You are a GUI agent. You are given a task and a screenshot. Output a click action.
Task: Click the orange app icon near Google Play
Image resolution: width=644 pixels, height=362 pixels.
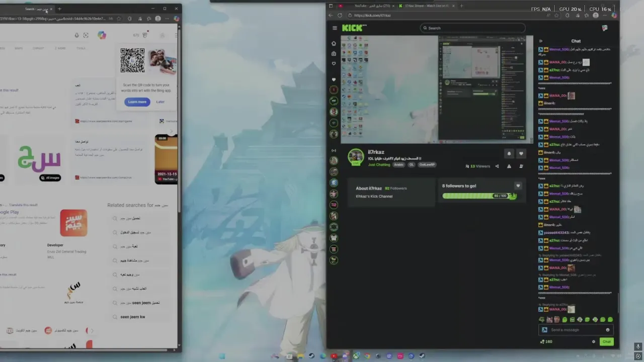pyautogui.click(x=73, y=223)
